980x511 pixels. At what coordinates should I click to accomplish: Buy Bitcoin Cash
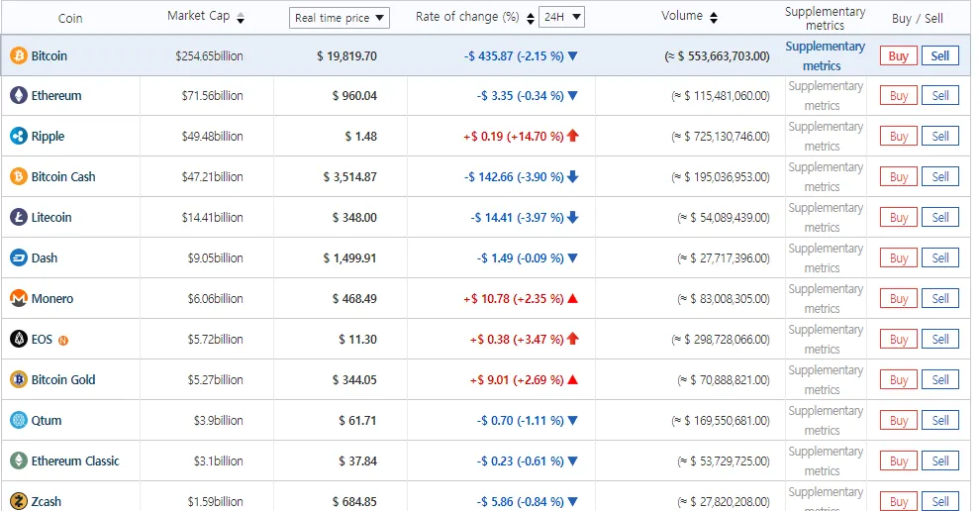coord(899,177)
